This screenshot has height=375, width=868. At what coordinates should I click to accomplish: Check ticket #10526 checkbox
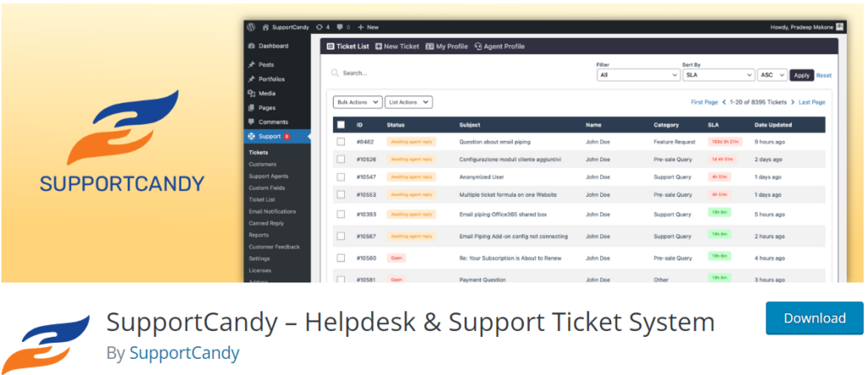[x=341, y=160]
